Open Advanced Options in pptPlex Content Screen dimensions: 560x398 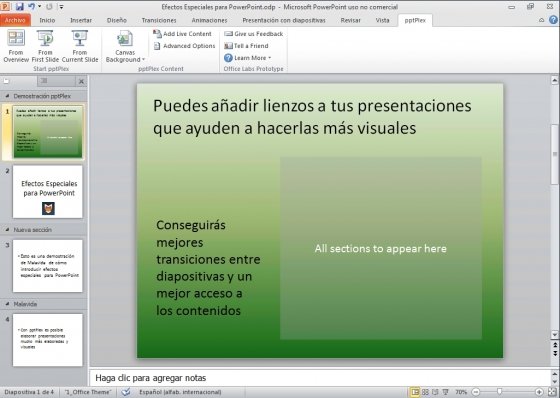coord(184,46)
